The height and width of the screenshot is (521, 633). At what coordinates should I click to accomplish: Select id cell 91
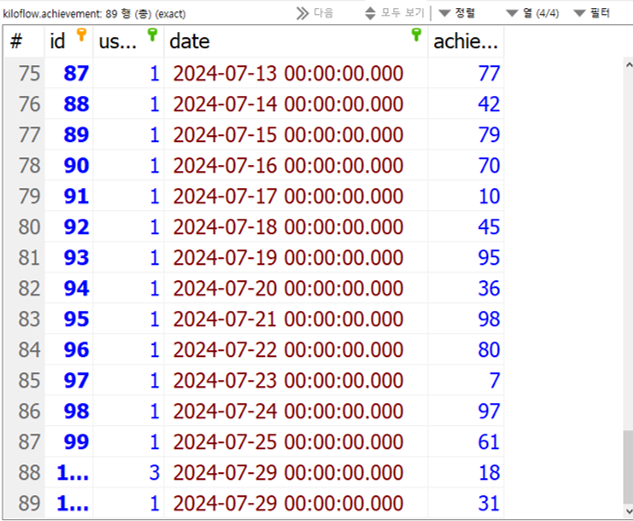pyautogui.click(x=69, y=196)
